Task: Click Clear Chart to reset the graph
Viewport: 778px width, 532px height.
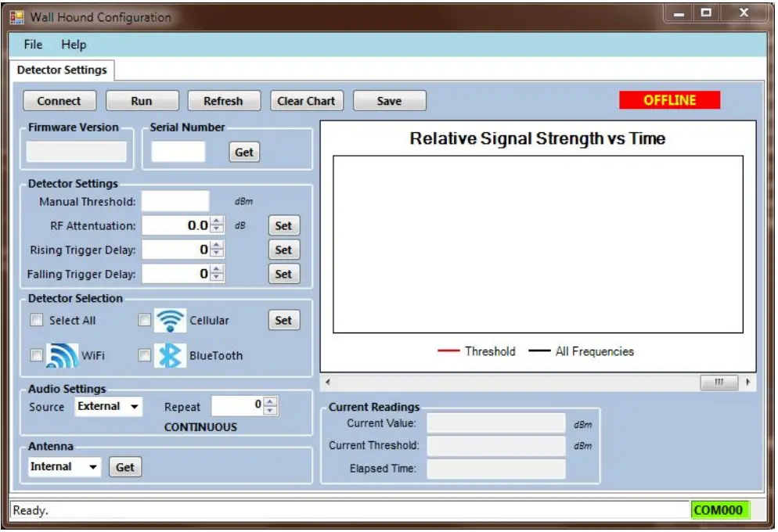Action: [x=306, y=100]
